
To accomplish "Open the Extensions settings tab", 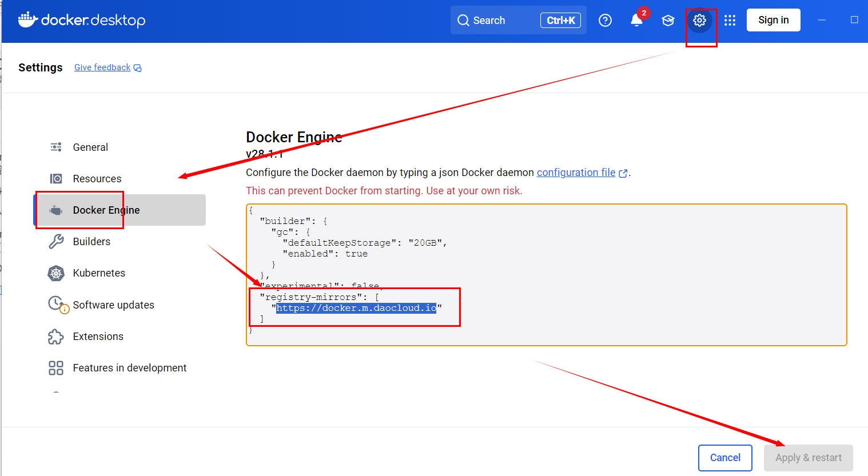I will pos(120,337).
